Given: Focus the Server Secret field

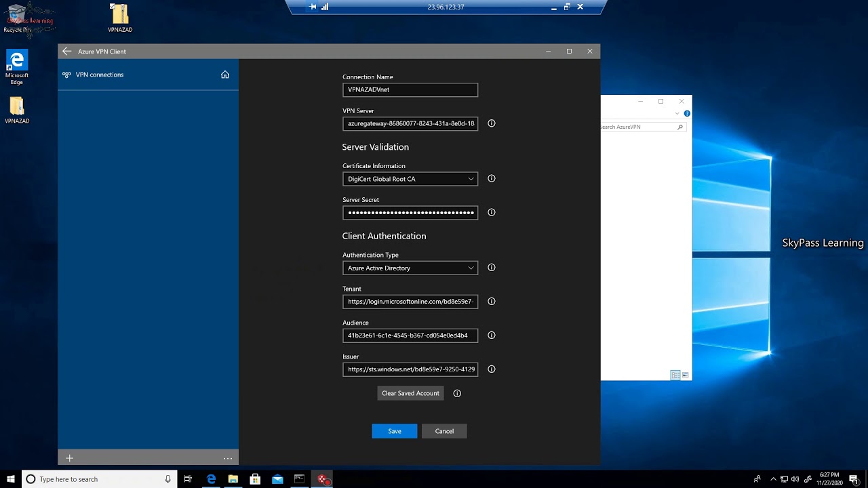Looking at the screenshot, I should coord(410,212).
